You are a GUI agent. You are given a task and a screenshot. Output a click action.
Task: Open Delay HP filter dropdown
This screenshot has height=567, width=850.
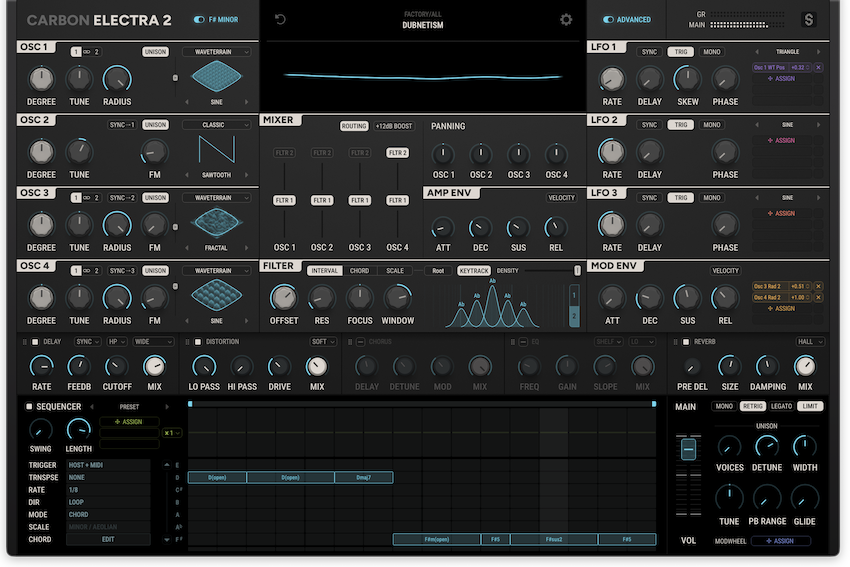point(116,342)
